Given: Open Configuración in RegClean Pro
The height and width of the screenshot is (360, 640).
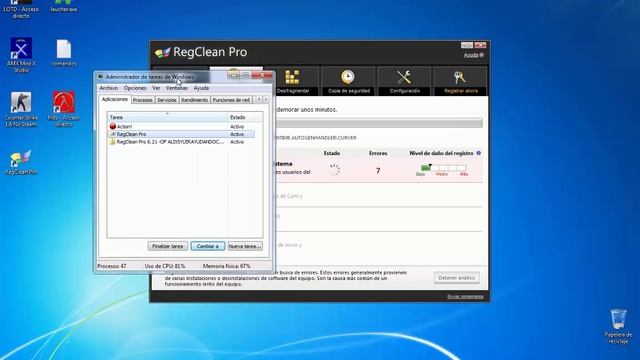Looking at the screenshot, I should (404, 81).
